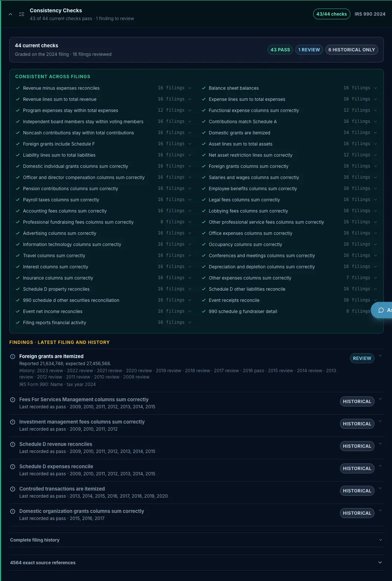Expand Other expenses columns sum correctly chevron
Screen dimensions: 392x581
click(x=375, y=278)
